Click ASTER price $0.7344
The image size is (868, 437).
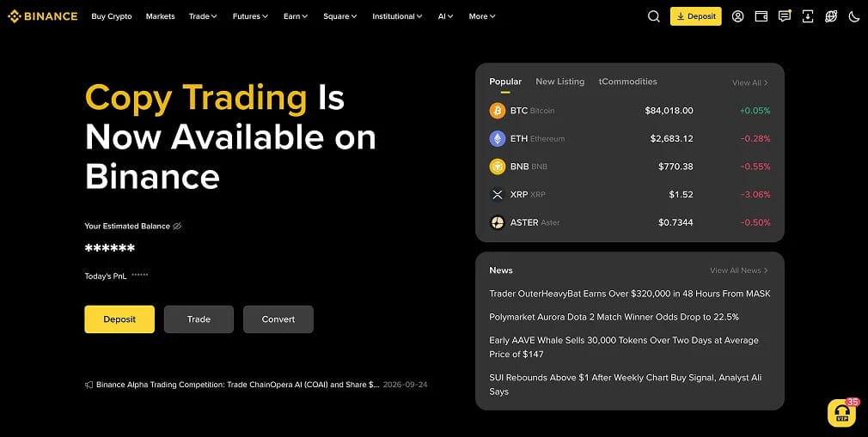coord(675,222)
